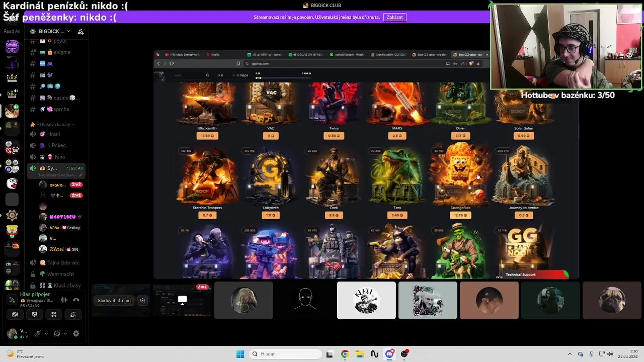Image resolution: width=644 pixels, height=362 pixels.
Task: Open the casino text channel
Action: click(56, 98)
